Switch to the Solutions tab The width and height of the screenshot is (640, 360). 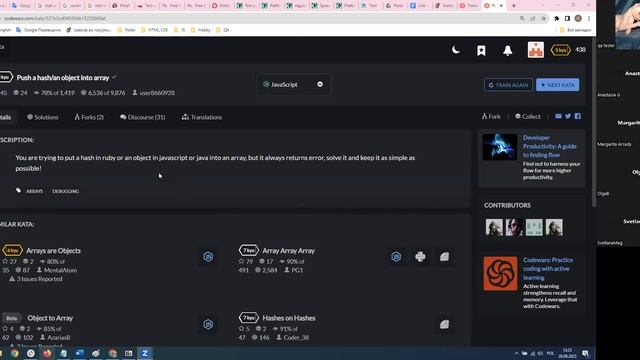click(x=42, y=117)
